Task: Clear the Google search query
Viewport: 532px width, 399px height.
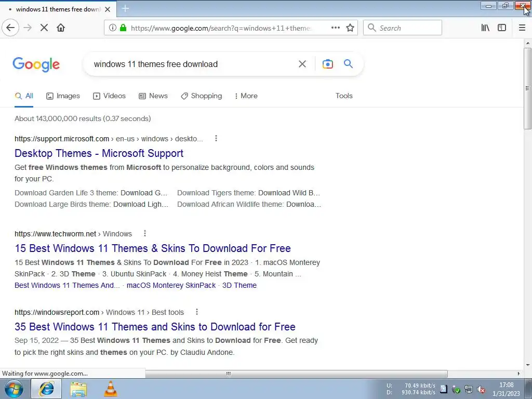Action: click(x=302, y=64)
